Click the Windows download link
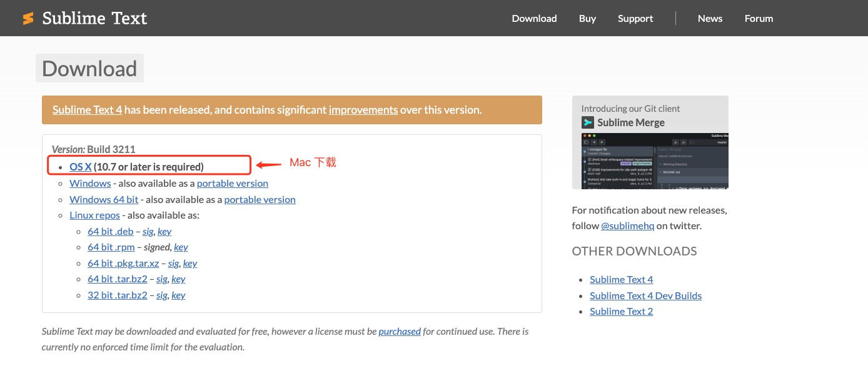Viewport: 868px width, 371px height. point(90,183)
